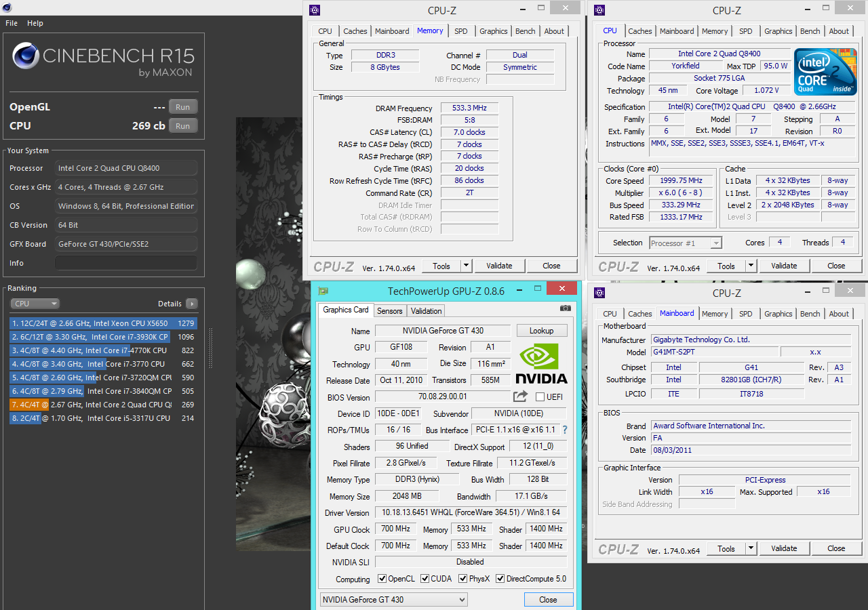Select the Intel Core 2 Quad ranking row (269)

(x=103, y=405)
